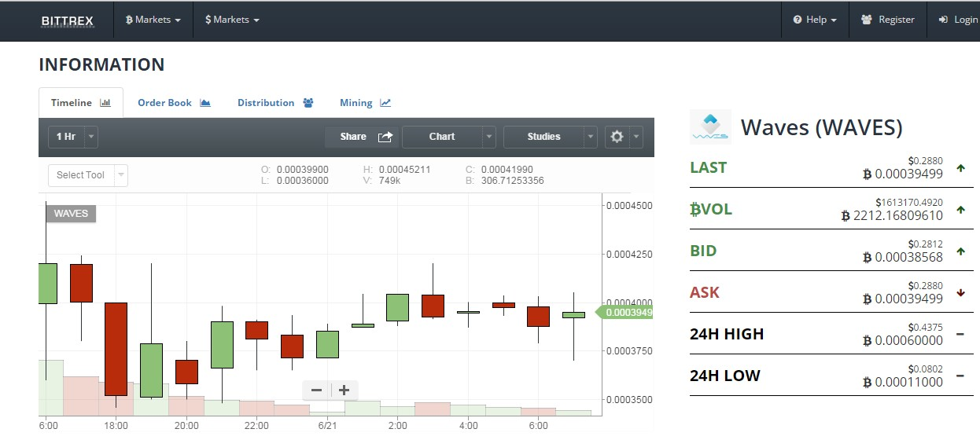Expand the settings gear dropdown arrow
The height and width of the screenshot is (440, 980).
(x=636, y=137)
